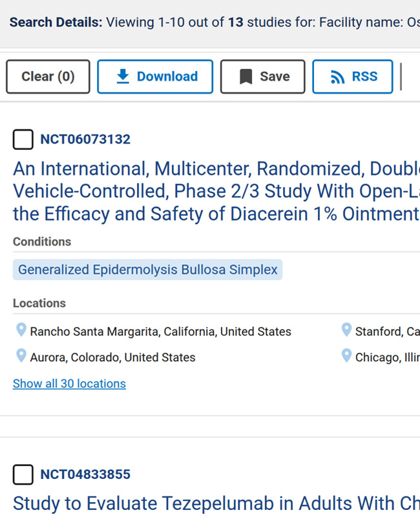Click the Generalized Epidermolysis Bullosa Simplex tag

coord(147,269)
